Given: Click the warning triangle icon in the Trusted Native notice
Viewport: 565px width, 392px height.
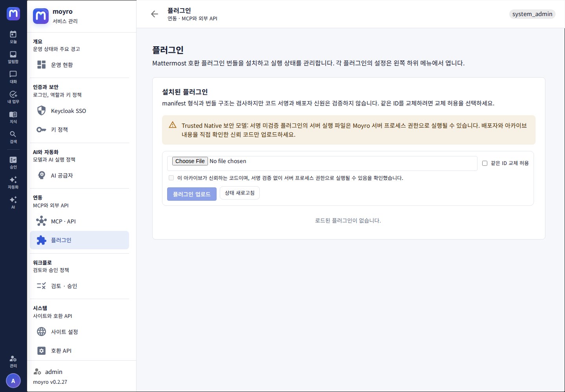Looking at the screenshot, I should (173, 125).
